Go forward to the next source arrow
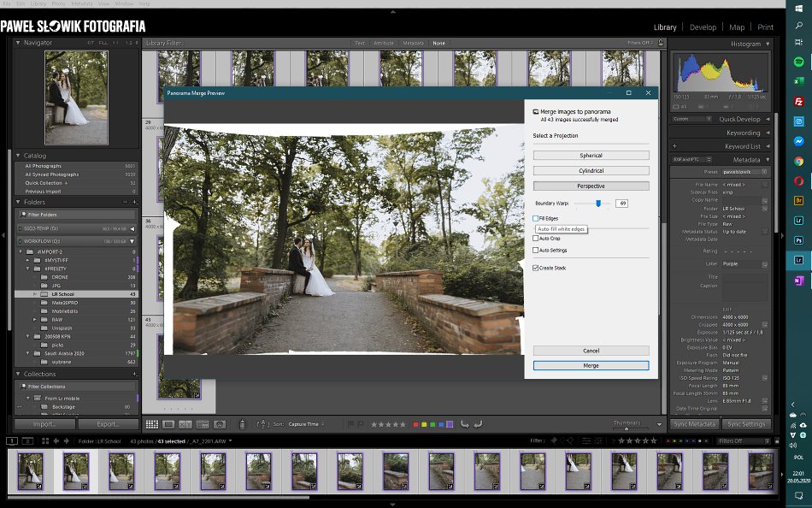Viewport: 812px width, 508px height. [x=67, y=441]
